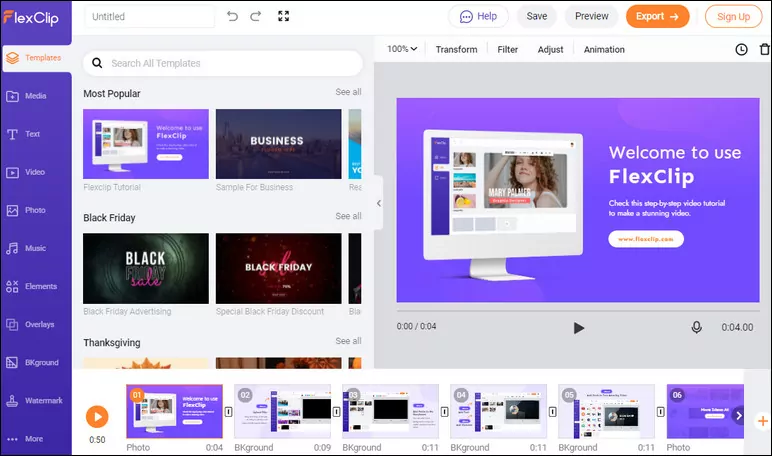Screen dimensions: 772x456
Task: Open the Filter menu
Action: pos(508,49)
